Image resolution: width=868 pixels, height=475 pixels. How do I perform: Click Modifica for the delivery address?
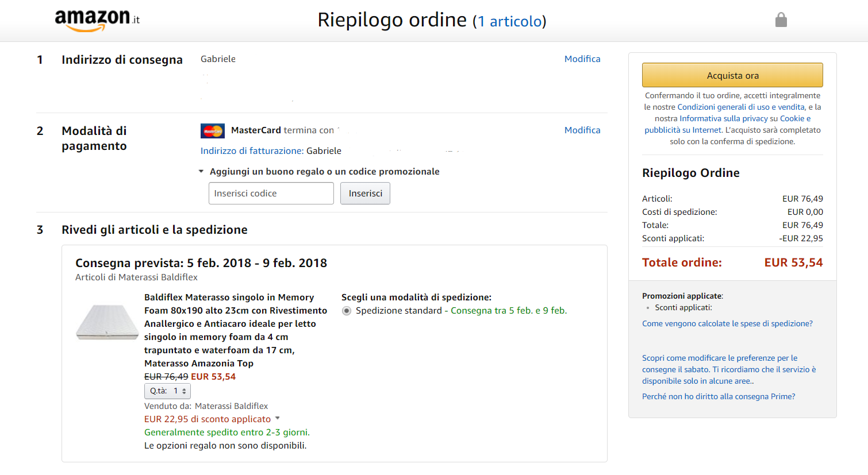582,59
